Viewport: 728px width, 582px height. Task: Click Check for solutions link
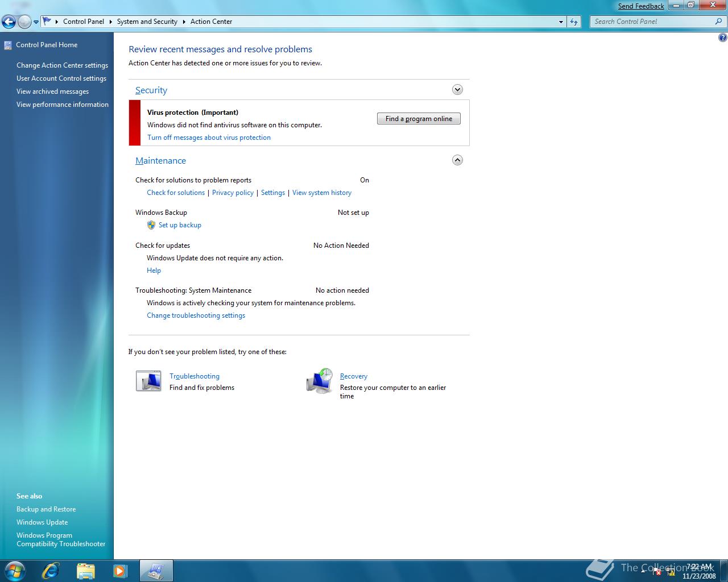[176, 193]
